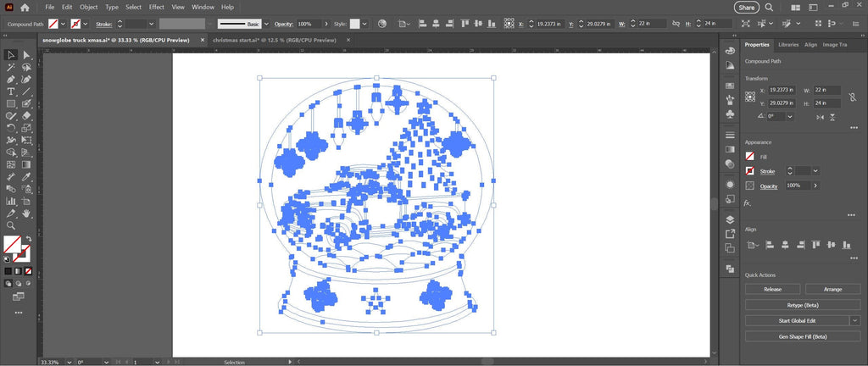Open the File menu
The width and height of the screenshot is (868, 366).
coord(50,7)
